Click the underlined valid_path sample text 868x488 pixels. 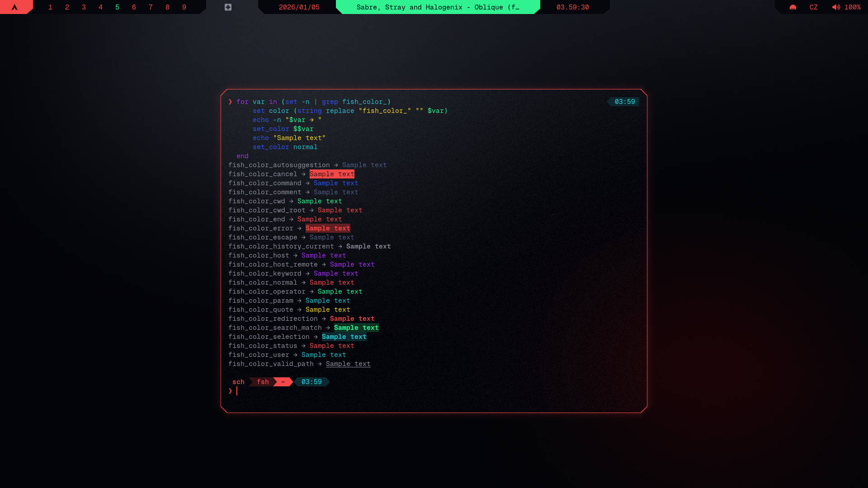coord(348,364)
